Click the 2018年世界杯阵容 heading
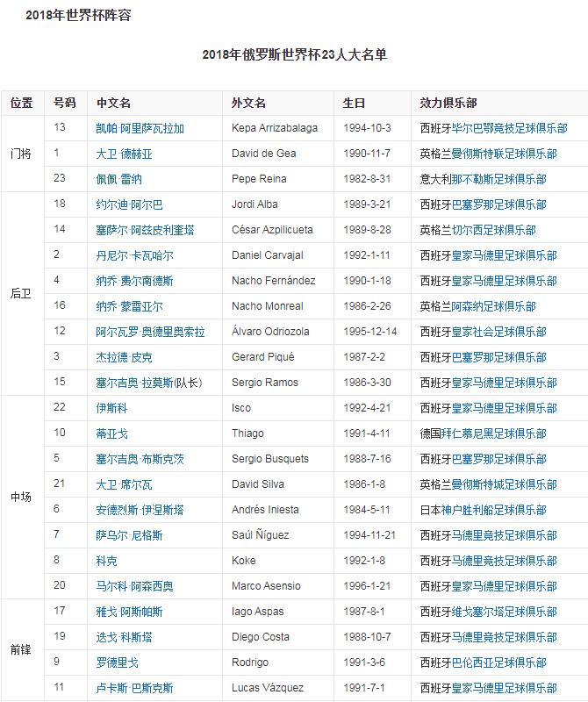 (x=78, y=16)
